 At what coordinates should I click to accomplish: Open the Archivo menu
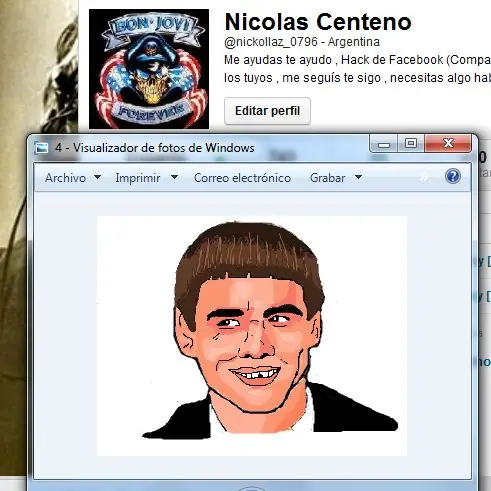click(x=66, y=178)
